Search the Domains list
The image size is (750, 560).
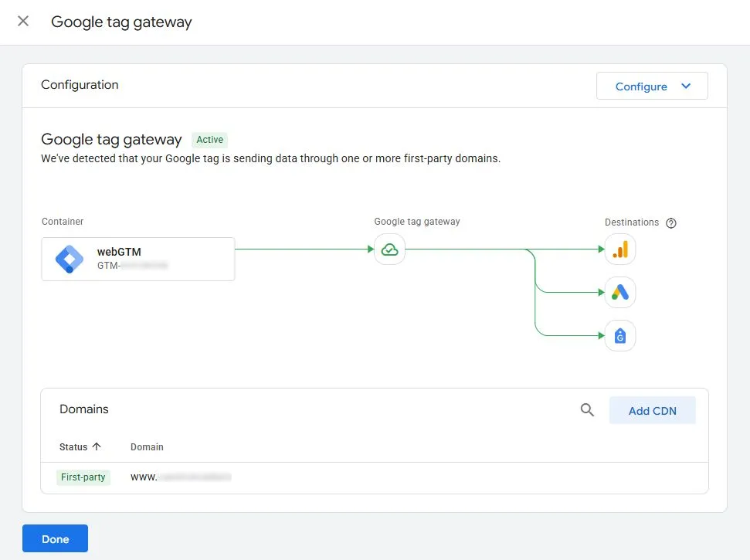tap(587, 410)
